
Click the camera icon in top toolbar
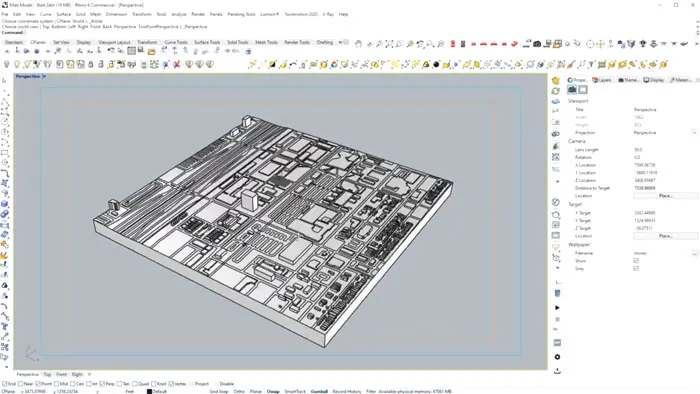pyautogui.click(x=537, y=43)
